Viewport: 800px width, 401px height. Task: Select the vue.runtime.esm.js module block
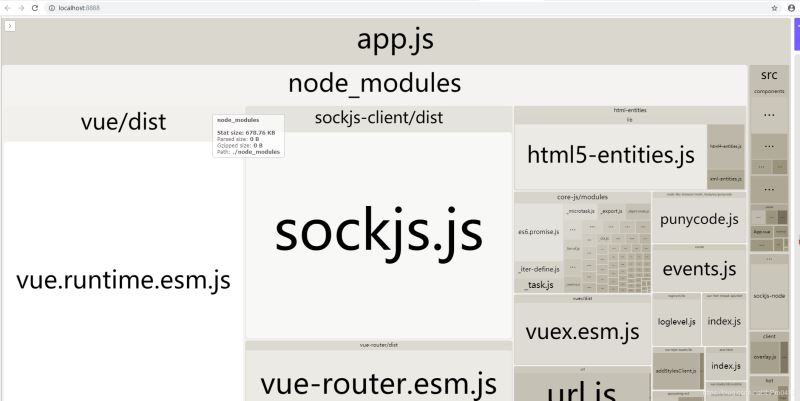tap(123, 281)
